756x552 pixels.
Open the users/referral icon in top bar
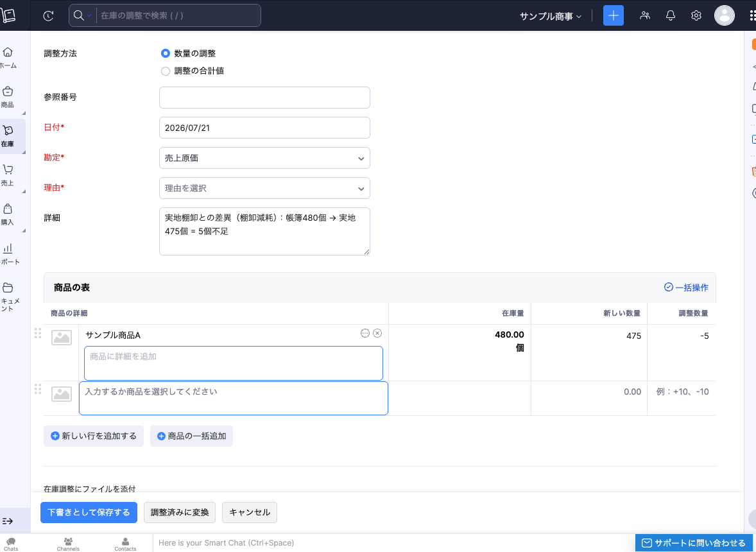(644, 15)
